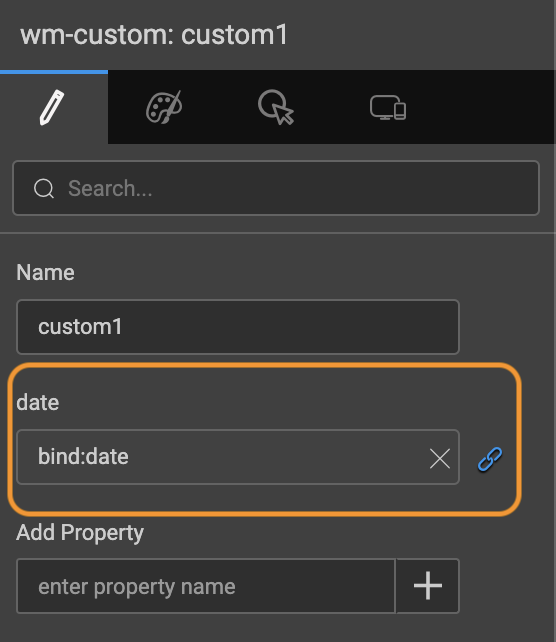Open the Events cursor tab
The height and width of the screenshot is (642, 556).
276,107
